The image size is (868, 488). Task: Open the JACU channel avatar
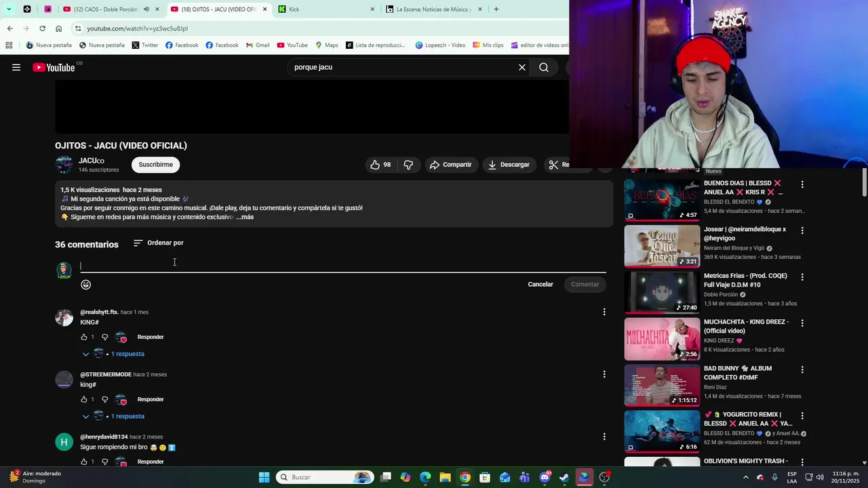pyautogui.click(x=64, y=165)
